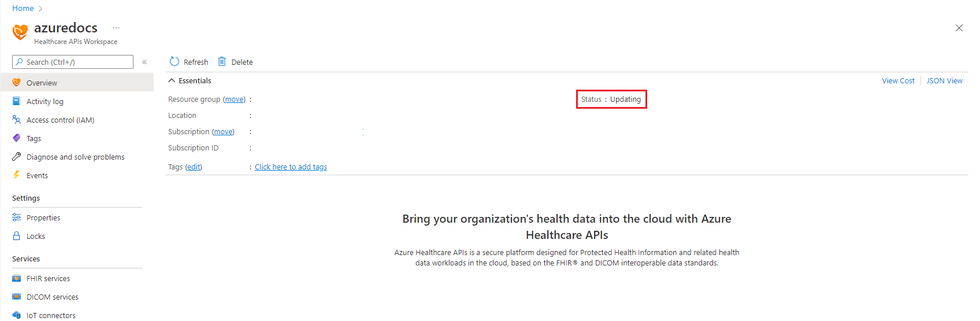
Task: Click the Delete trash can icon
Action: click(x=222, y=61)
